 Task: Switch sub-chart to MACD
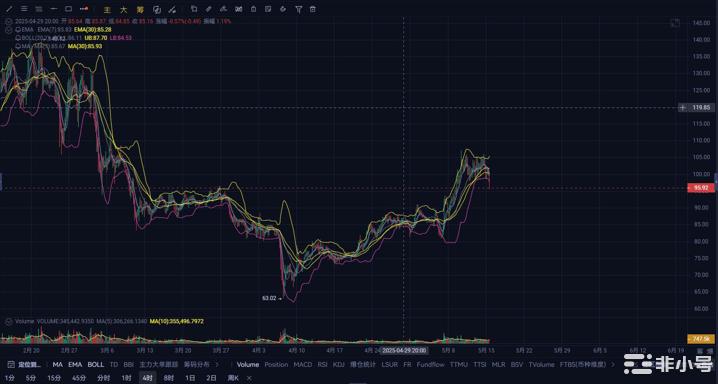click(303, 365)
